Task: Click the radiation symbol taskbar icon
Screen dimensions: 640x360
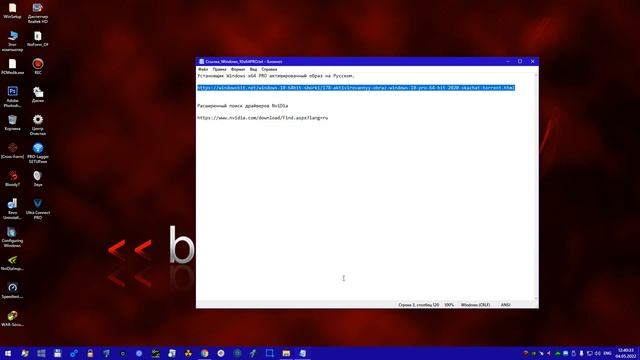Action: (188, 353)
